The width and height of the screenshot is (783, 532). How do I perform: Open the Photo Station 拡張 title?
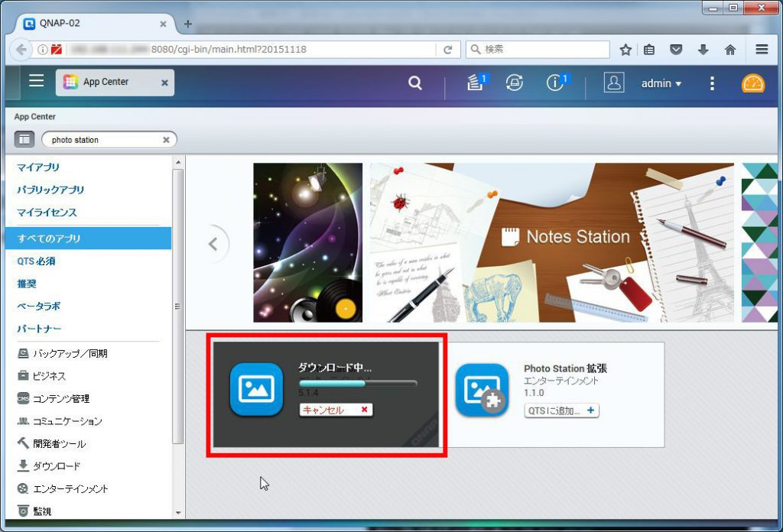click(x=565, y=368)
